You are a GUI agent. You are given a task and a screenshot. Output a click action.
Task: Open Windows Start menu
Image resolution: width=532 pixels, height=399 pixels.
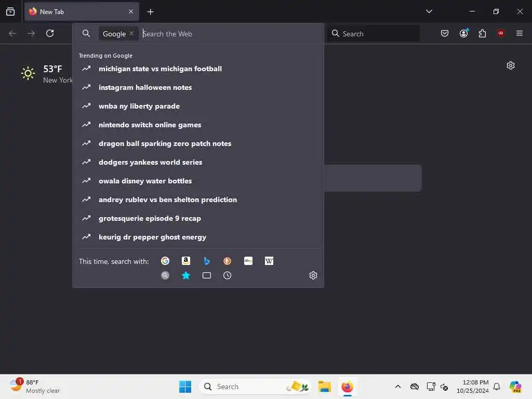185,387
